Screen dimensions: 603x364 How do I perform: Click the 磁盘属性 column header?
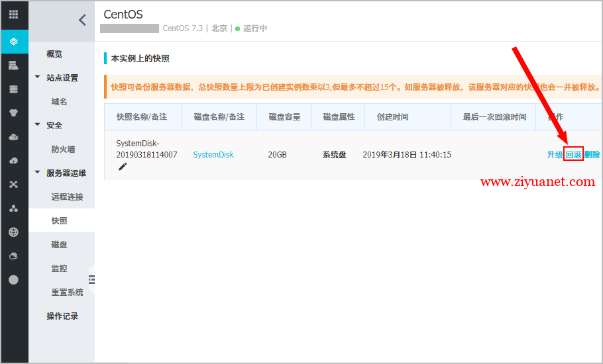tap(339, 117)
